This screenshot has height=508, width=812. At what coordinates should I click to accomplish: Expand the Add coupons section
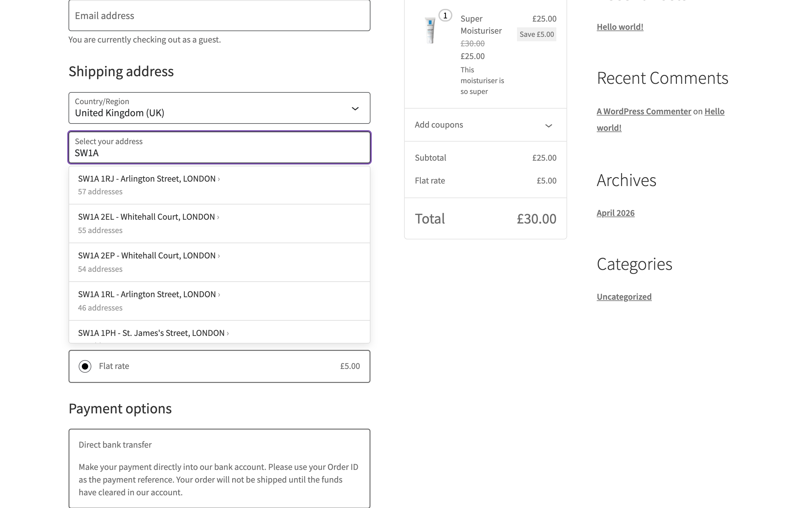(x=485, y=125)
